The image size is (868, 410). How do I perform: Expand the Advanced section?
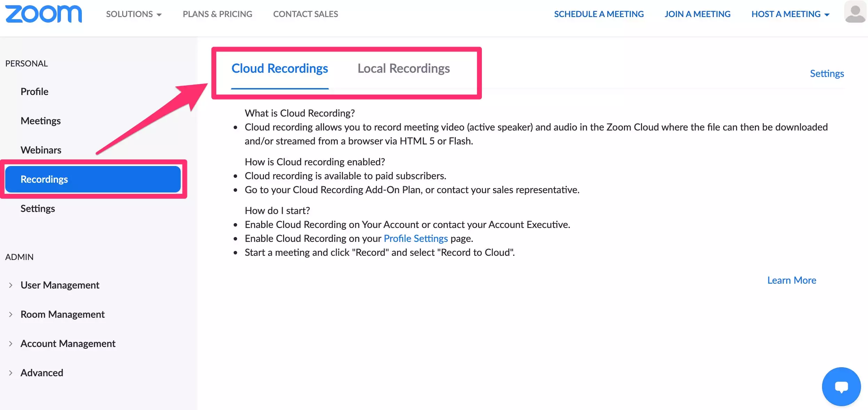tap(11, 373)
